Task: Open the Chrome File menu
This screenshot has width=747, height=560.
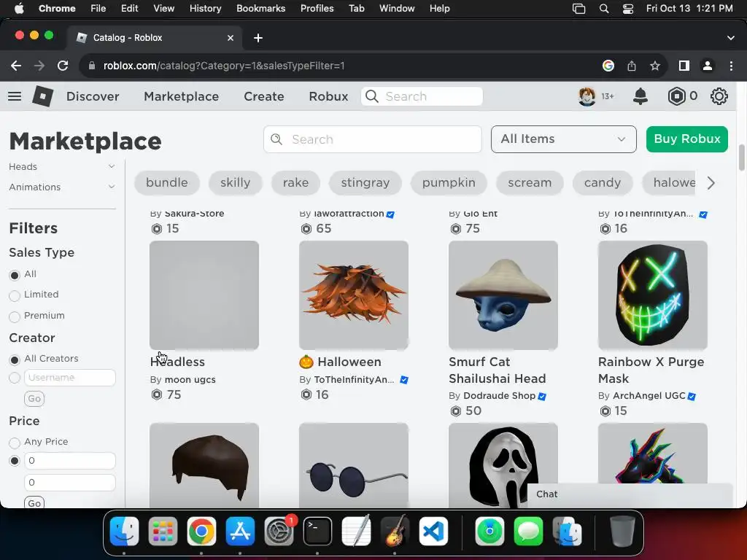Action: [98, 9]
